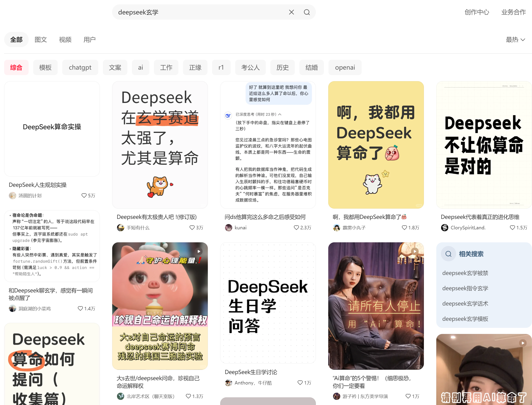Open 宿命论是伪命题 text screenshot thumbnail
Screen dimensions: 532x405
point(52,246)
